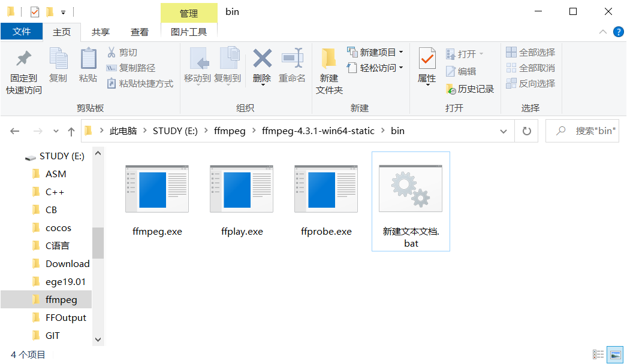Click navigation pane scroll down arrow
The width and height of the screenshot is (627, 364).
[98, 339]
